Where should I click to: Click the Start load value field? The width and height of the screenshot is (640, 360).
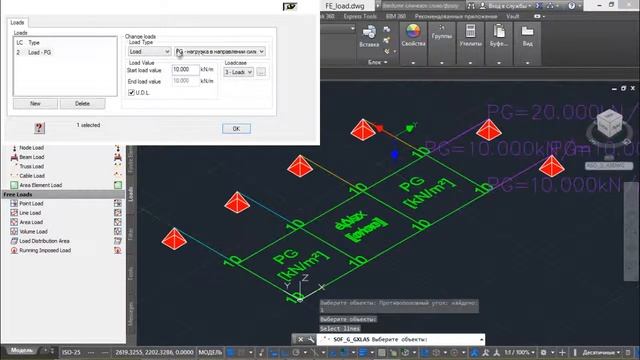[x=186, y=70]
